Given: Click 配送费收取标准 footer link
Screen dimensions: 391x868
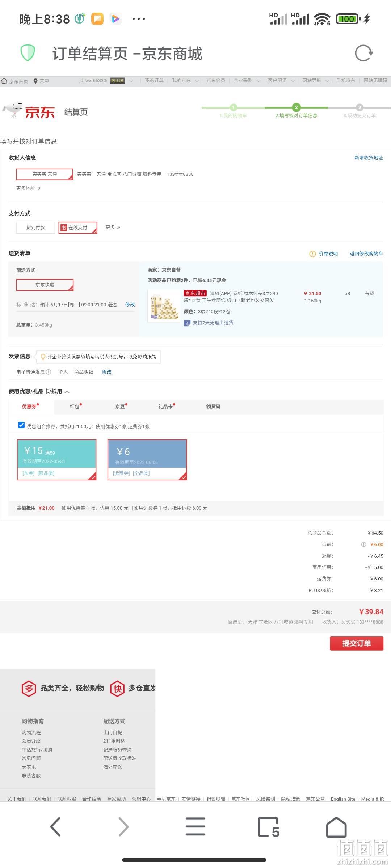Looking at the screenshot, I should pos(120,758).
